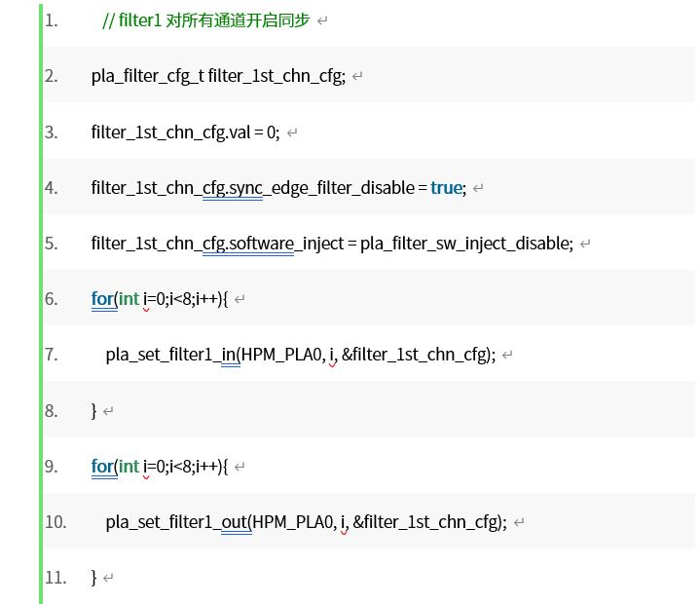Click the pla_filter_sw_inject_disable value
700x604 pixels.
pos(466,244)
